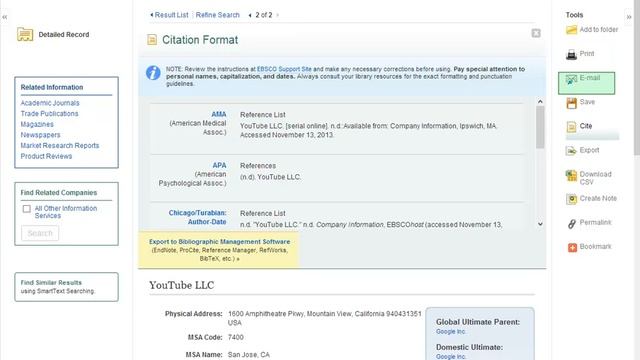Click the Detailed Record icon
The width and height of the screenshot is (640, 360).
click(x=25, y=34)
